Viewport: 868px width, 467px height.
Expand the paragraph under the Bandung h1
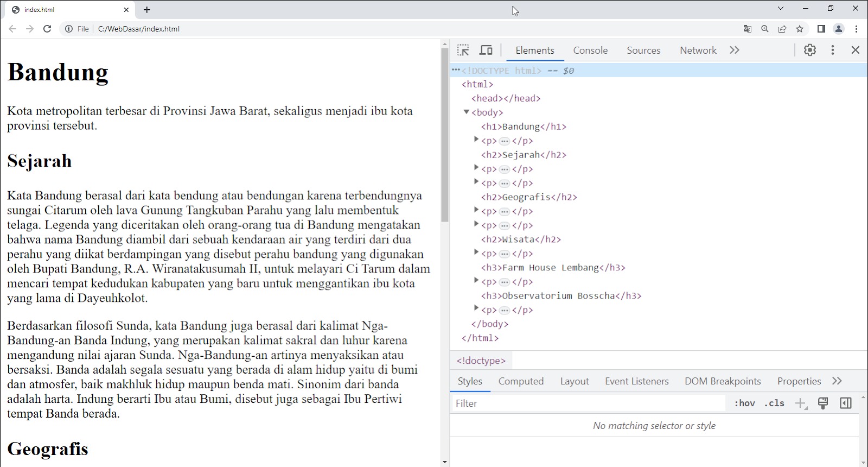(x=476, y=140)
